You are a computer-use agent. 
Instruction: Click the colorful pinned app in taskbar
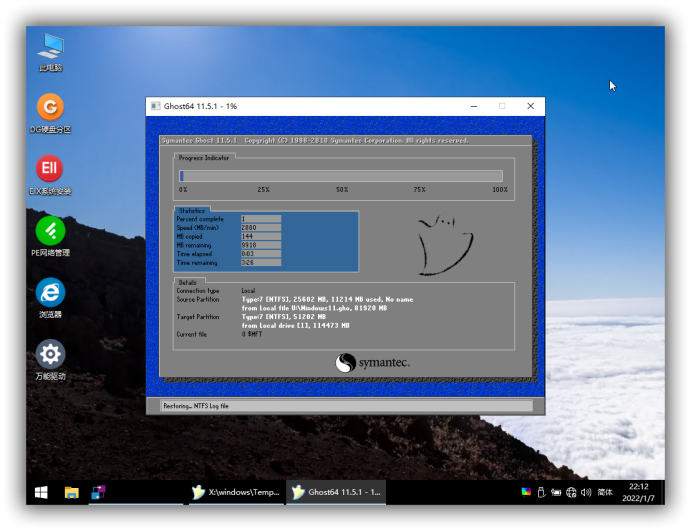(x=99, y=492)
